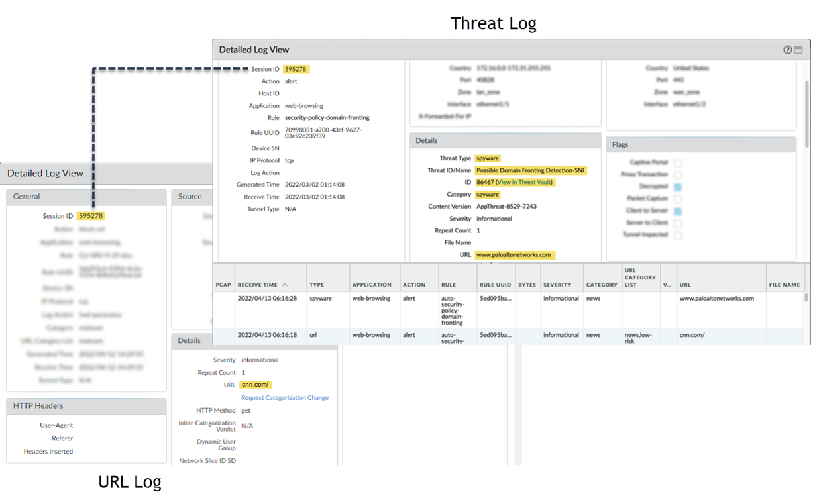Image resolution: width=815 pixels, height=504 pixels.
Task: Select the spyware log row
Action: (x=464, y=299)
